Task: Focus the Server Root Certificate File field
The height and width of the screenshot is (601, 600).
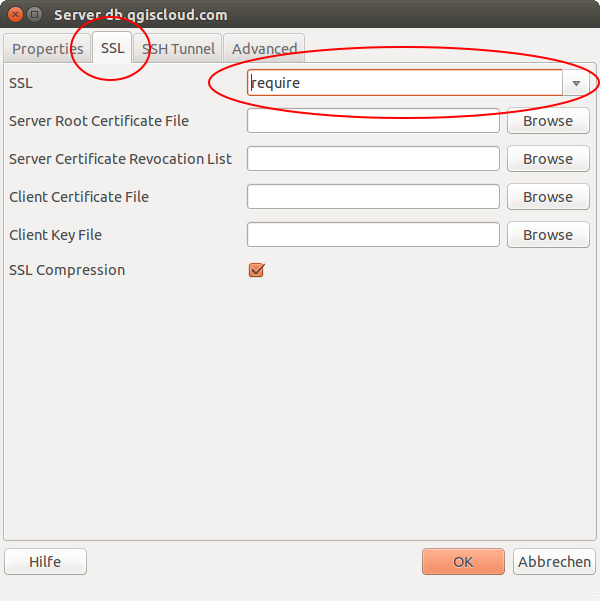Action: click(372, 121)
